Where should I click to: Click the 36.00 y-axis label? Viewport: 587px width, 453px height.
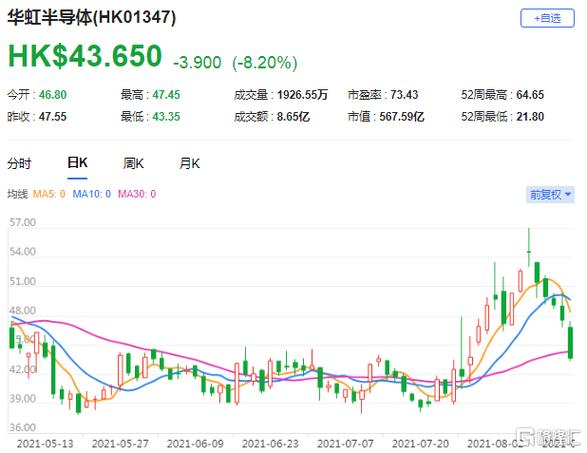pyautogui.click(x=23, y=427)
